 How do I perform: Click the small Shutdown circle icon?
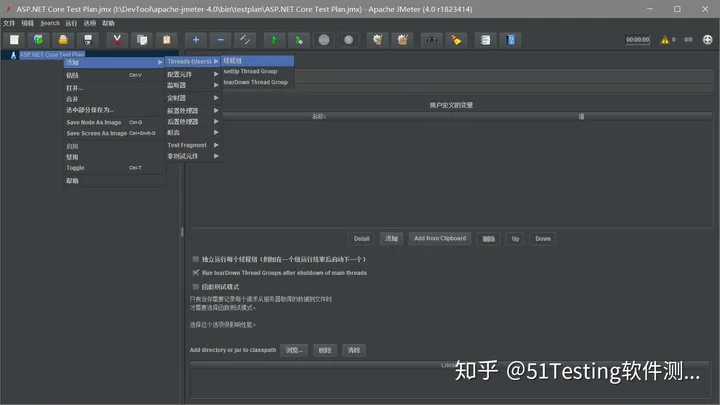tap(349, 40)
